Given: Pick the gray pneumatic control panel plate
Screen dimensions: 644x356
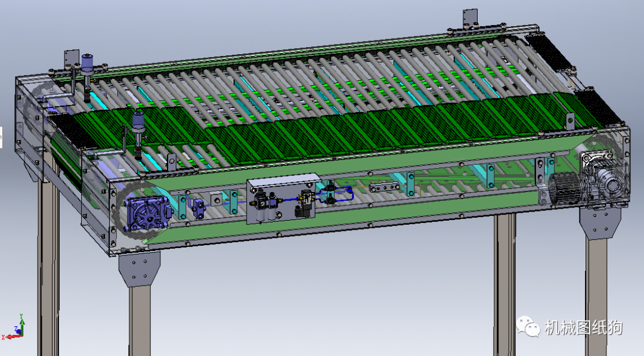Looking at the screenshot, I should click(283, 199).
